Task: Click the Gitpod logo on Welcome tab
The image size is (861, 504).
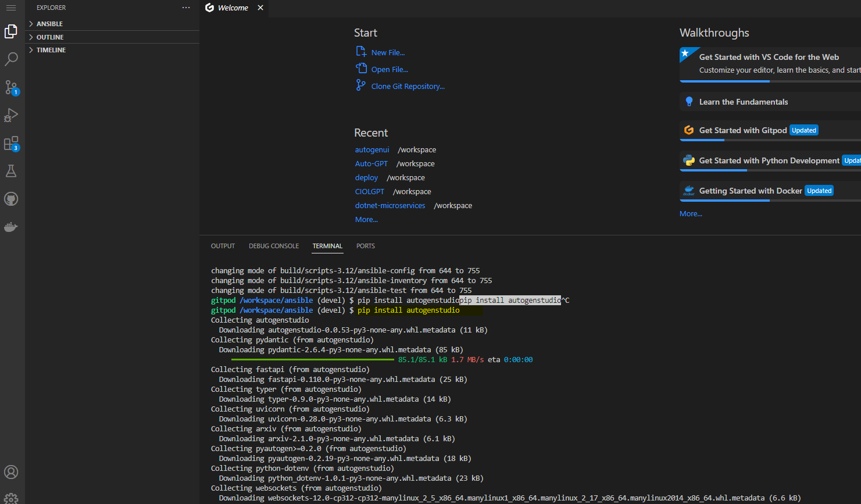Action: pyautogui.click(x=210, y=8)
